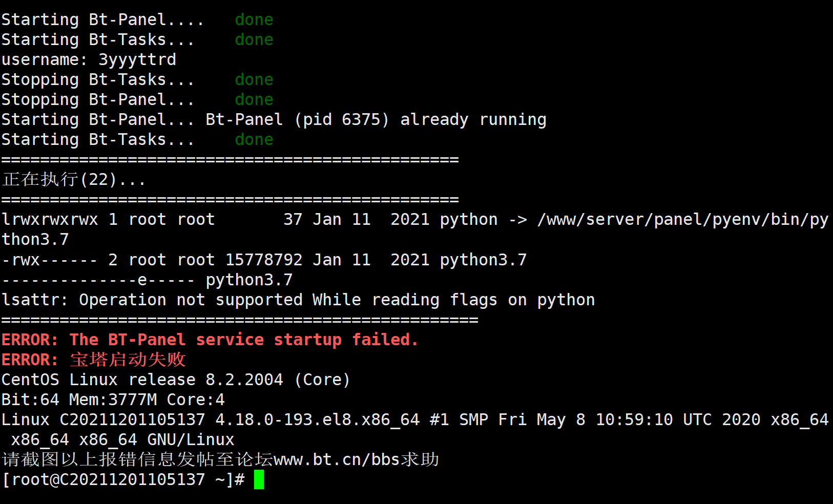833x504 pixels.
Task: Click the username value 3yyyttrd
Action: (137, 60)
